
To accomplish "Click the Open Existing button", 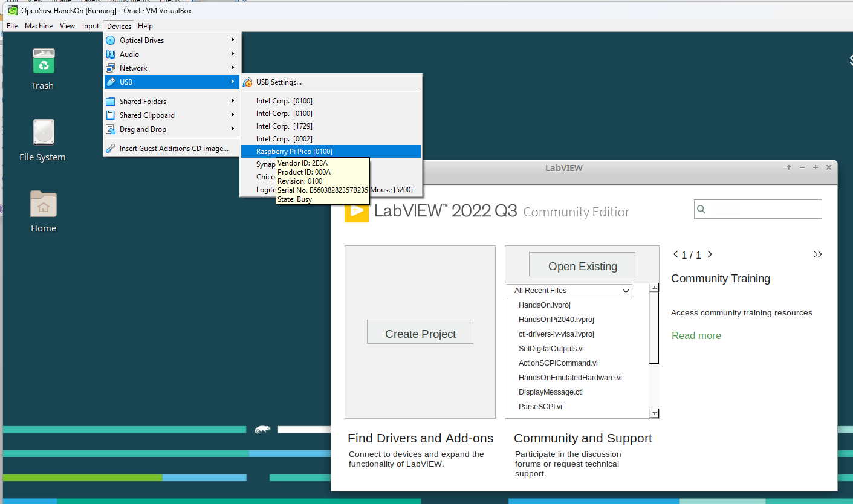I will 582,265.
